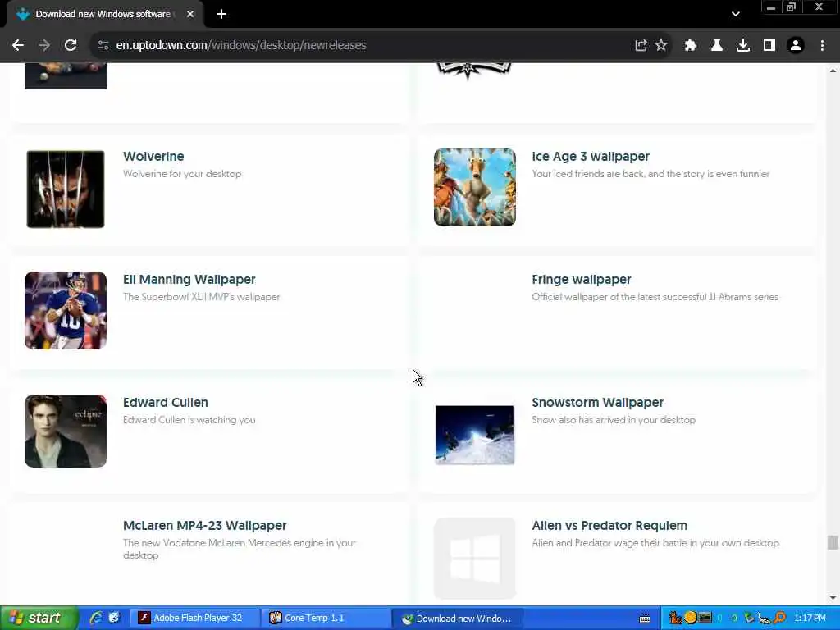Viewport: 840px width, 630px height.
Task: Reload the current page
Action: [x=71, y=46]
